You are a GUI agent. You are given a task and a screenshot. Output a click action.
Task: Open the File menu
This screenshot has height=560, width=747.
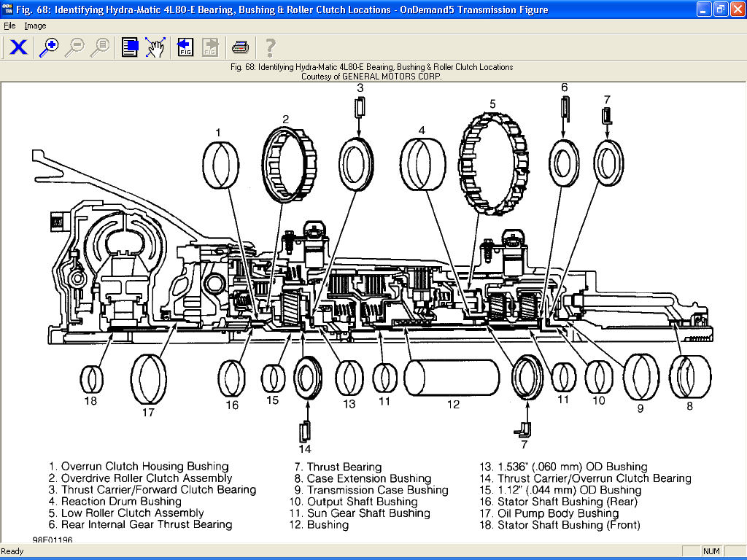(9, 26)
